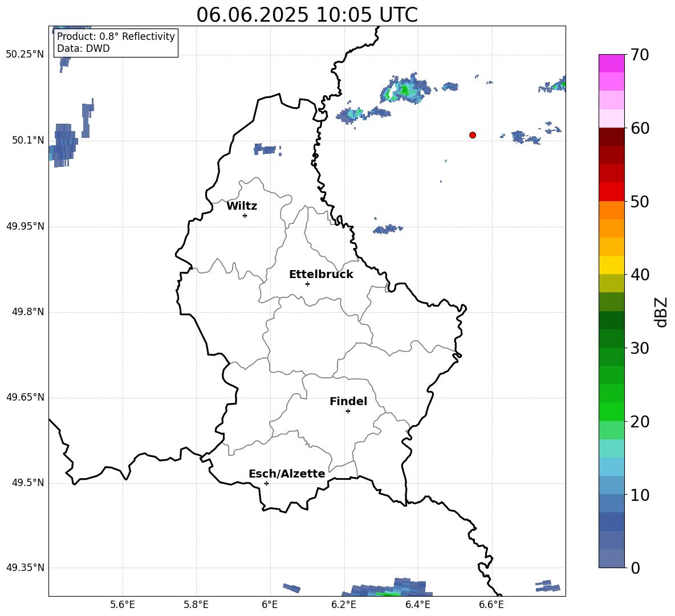Click the 6.6°E longitude label

click(x=491, y=605)
